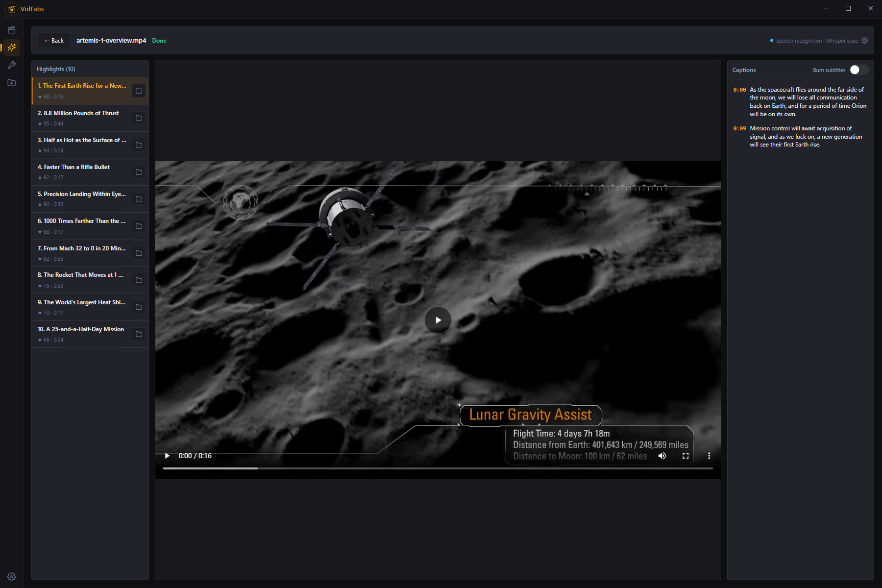The height and width of the screenshot is (588, 882).
Task: Open speech recognition settings gear icon
Action: coord(864,41)
